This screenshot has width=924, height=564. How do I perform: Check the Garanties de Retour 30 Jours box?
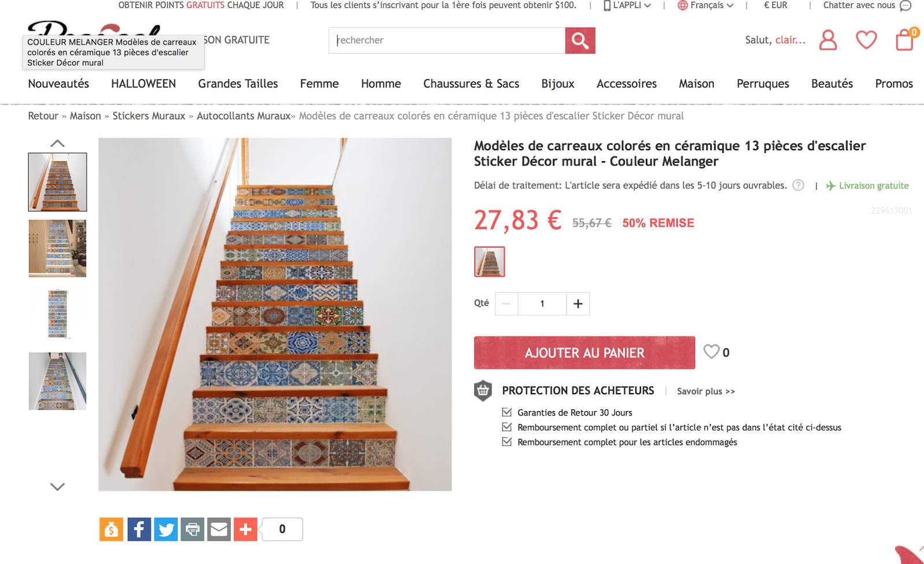507,412
